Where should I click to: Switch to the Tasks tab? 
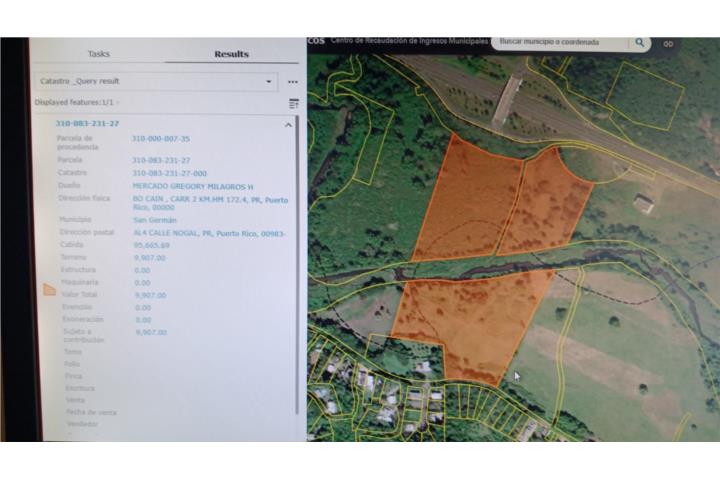click(x=98, y=54)
